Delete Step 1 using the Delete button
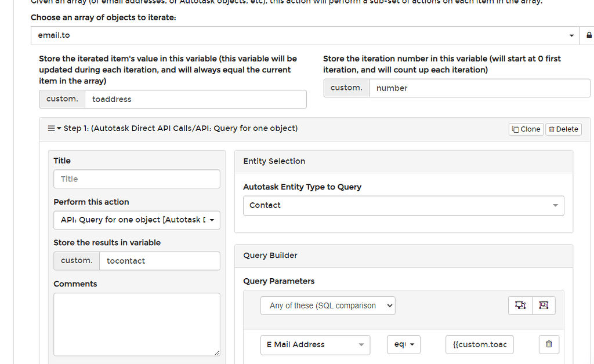The width and height of the screenshot is (594, 364). (x=563, y=129)
